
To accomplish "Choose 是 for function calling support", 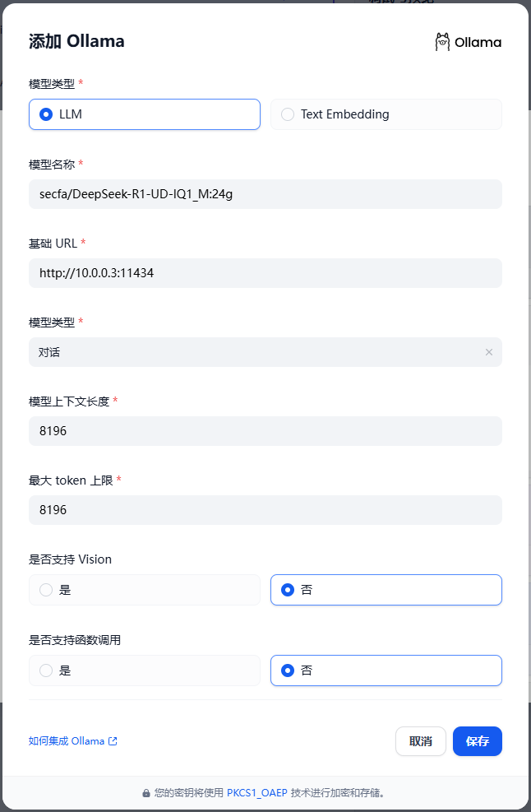I will point(145,670).
